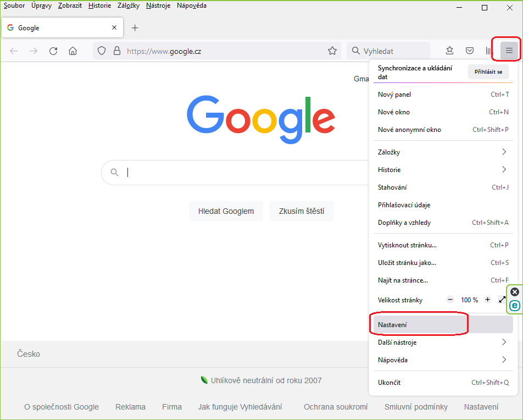The image size is (523, 420).
Task: Open Nové anonymní okno
Action: click(443, 130)
